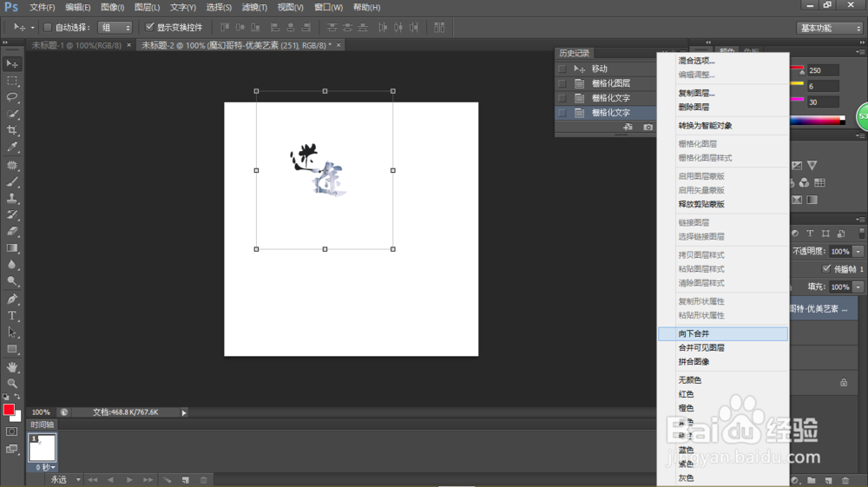Screen dimensions: 868x487
Task: Select the Brush tool
Action: coord(12,181)
